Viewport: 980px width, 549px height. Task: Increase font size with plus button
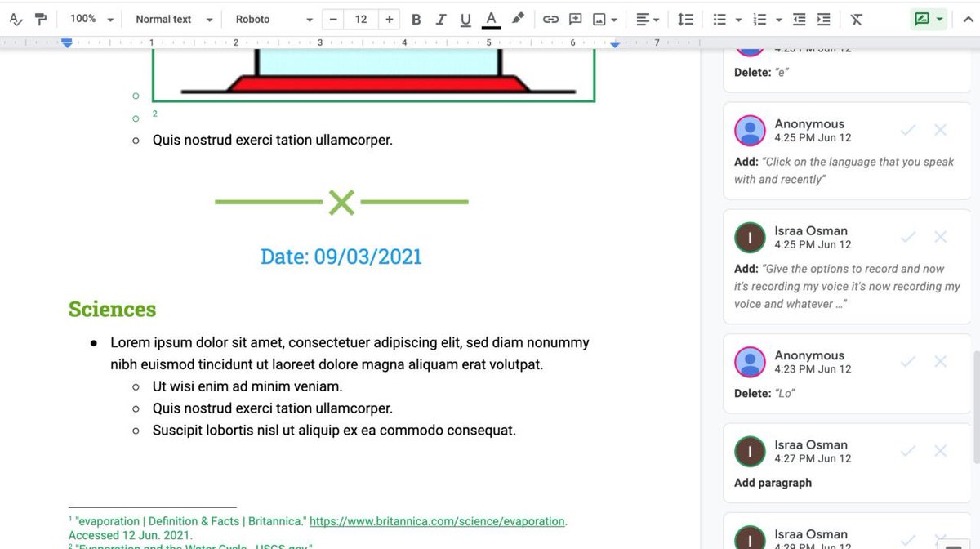tap(389, 19)
